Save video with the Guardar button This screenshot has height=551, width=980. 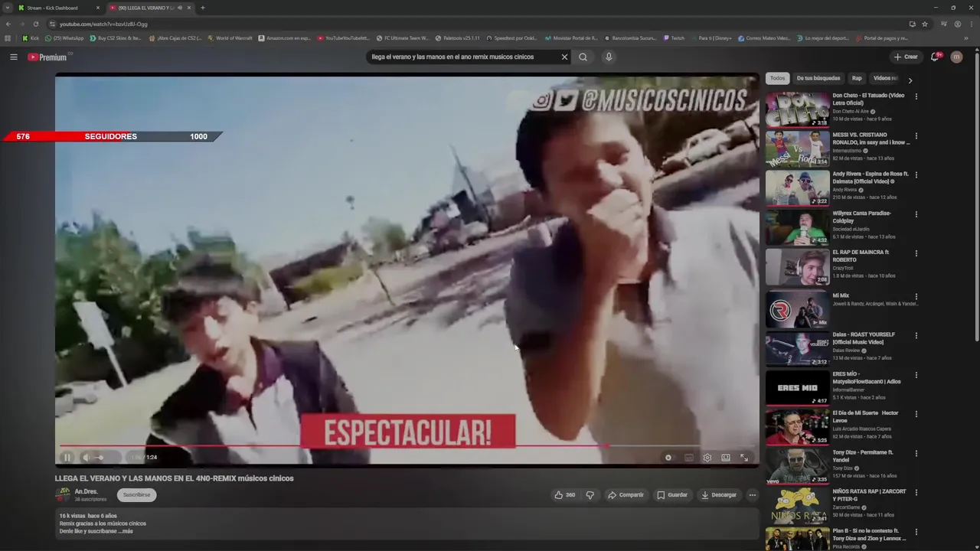[672, 495]
